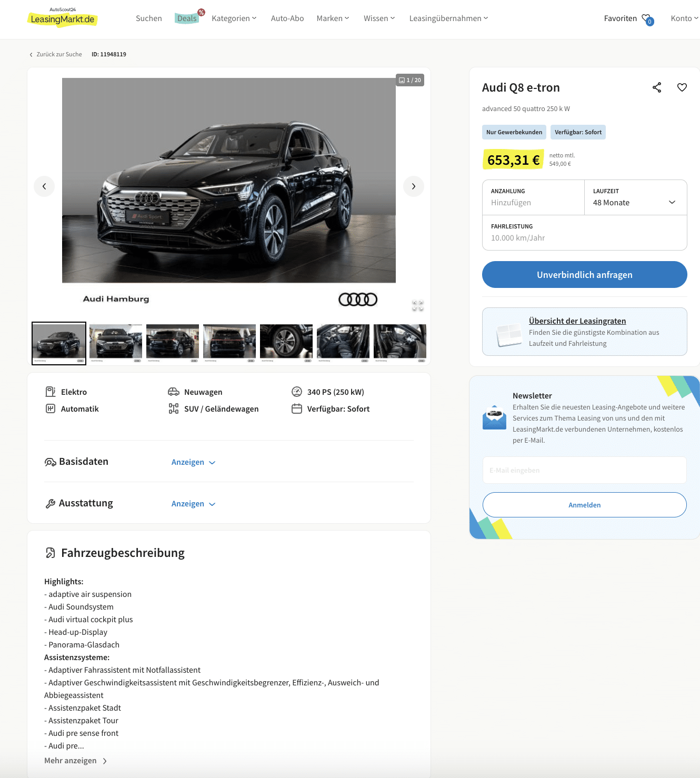Select the wheel close-up thumbnail
700x778 pixels.
(x=286, y=343)
